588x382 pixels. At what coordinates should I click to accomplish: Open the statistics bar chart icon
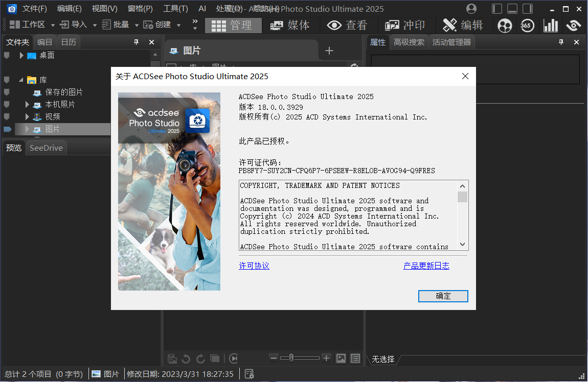click(551, 26)
